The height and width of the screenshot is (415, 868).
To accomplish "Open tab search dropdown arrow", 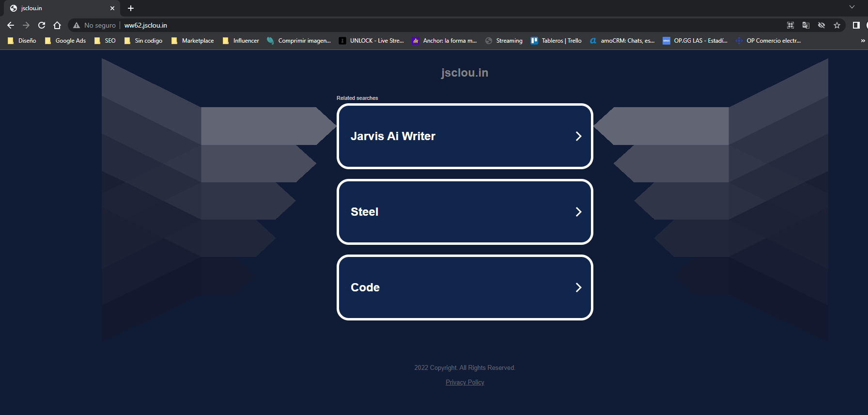I will (x=852, y=7).
